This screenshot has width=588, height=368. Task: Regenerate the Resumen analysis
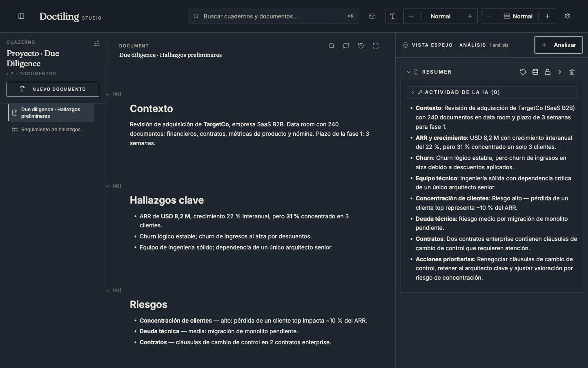pyautogui.click(x=523, y=72)
